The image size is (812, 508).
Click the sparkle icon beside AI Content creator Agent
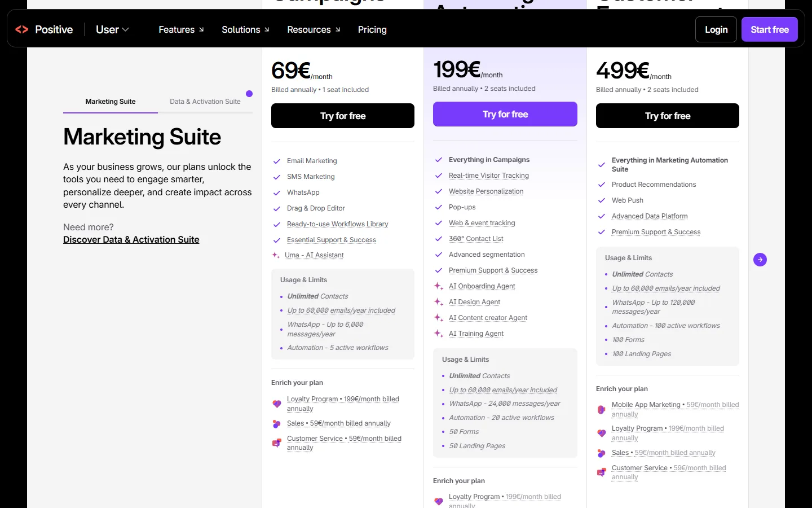coord(439,318)
